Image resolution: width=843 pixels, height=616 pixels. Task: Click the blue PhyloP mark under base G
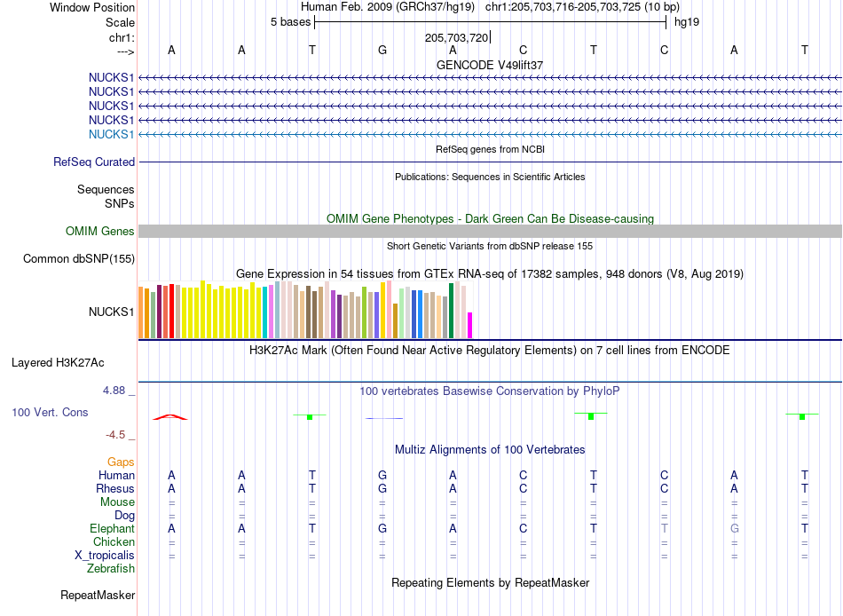(x=384, y=418)
